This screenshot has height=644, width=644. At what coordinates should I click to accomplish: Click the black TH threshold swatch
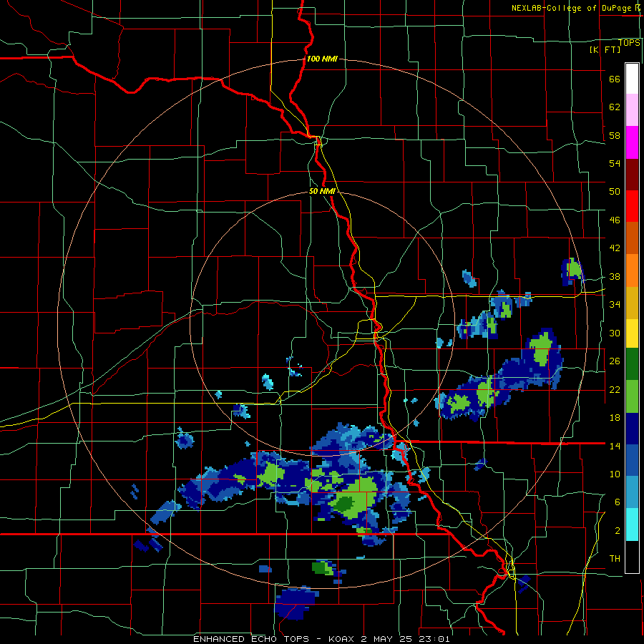(632, 557)
